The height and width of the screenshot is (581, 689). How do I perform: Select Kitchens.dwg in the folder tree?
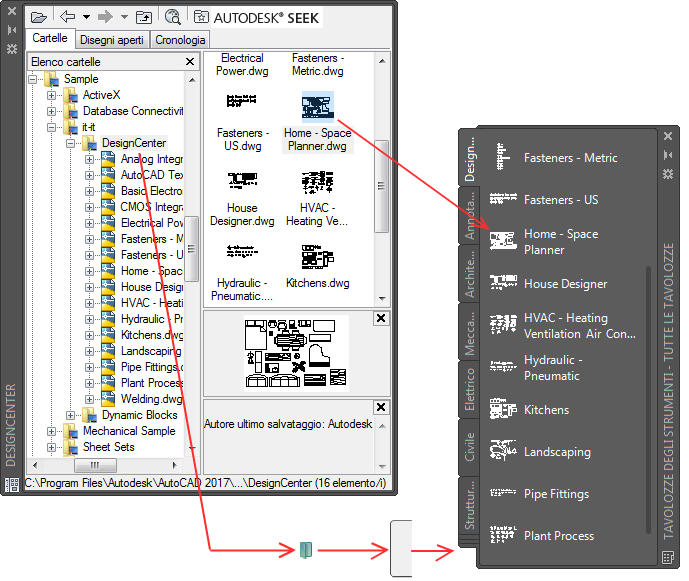[152, 335]
